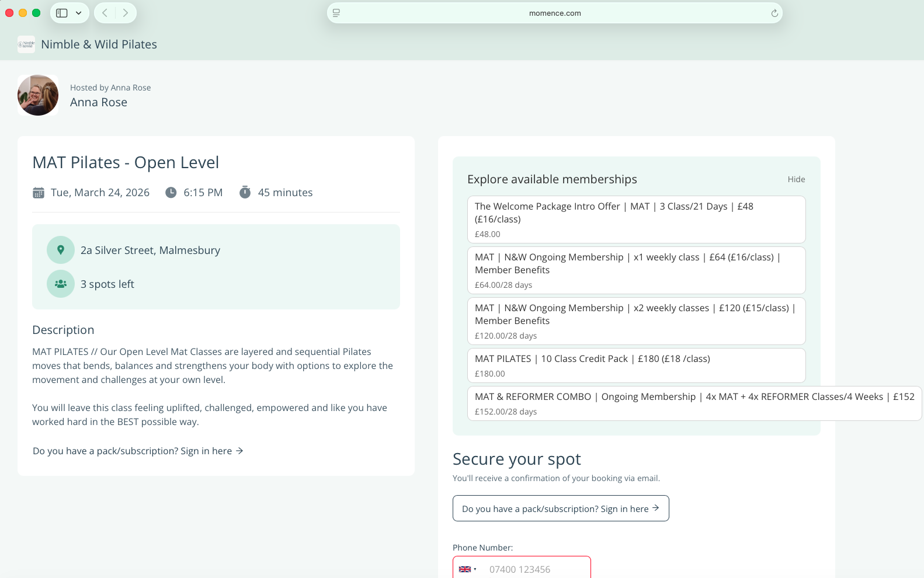The height and width of the screenshot is (578, 924).
Task: Open the page reader icon in address bar
Action: tap(336, 13)
